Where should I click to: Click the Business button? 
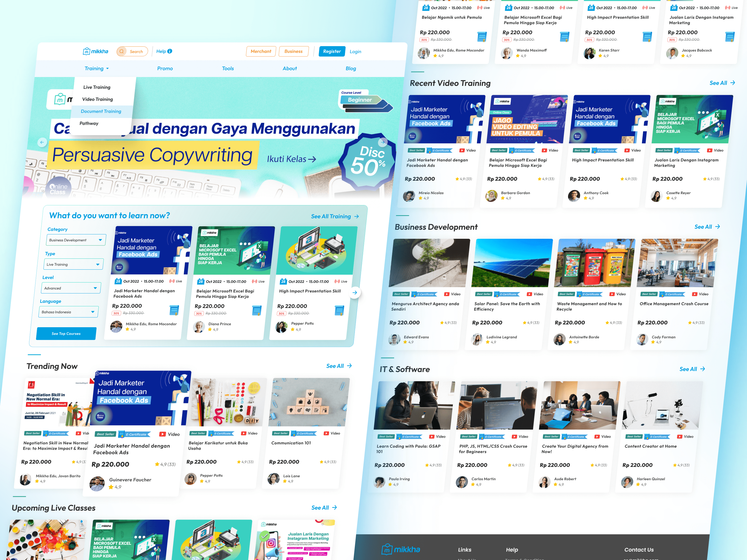[x=293, y=51]
